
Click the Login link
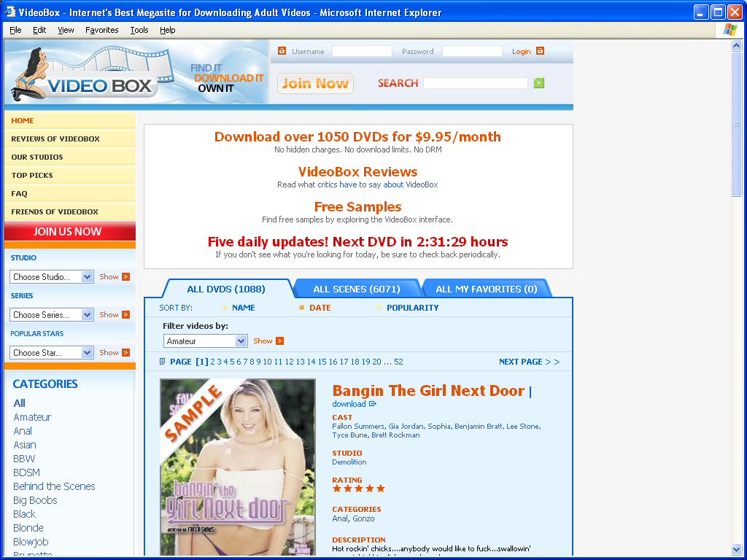521,52
